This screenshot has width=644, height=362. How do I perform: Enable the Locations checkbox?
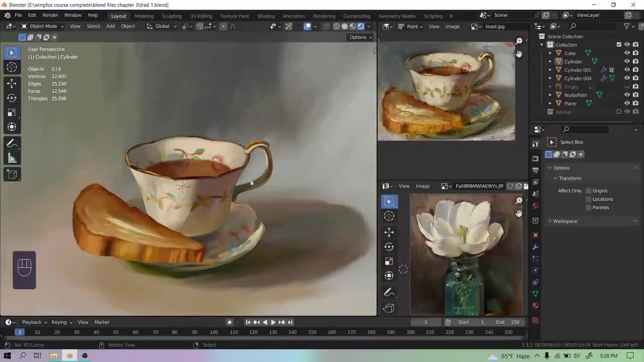pos(588,199)
